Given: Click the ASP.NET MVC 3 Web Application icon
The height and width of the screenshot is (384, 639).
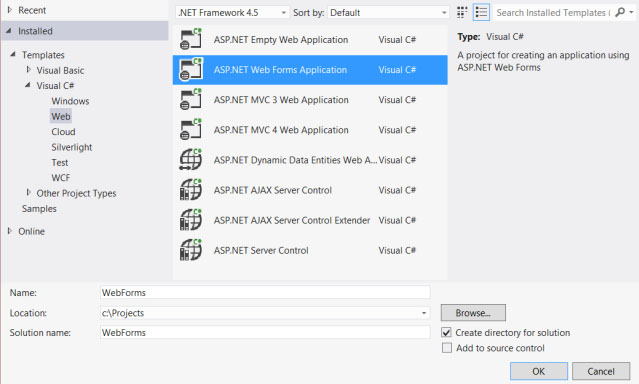Looking at the screenshot, I should tap(191, 100).
